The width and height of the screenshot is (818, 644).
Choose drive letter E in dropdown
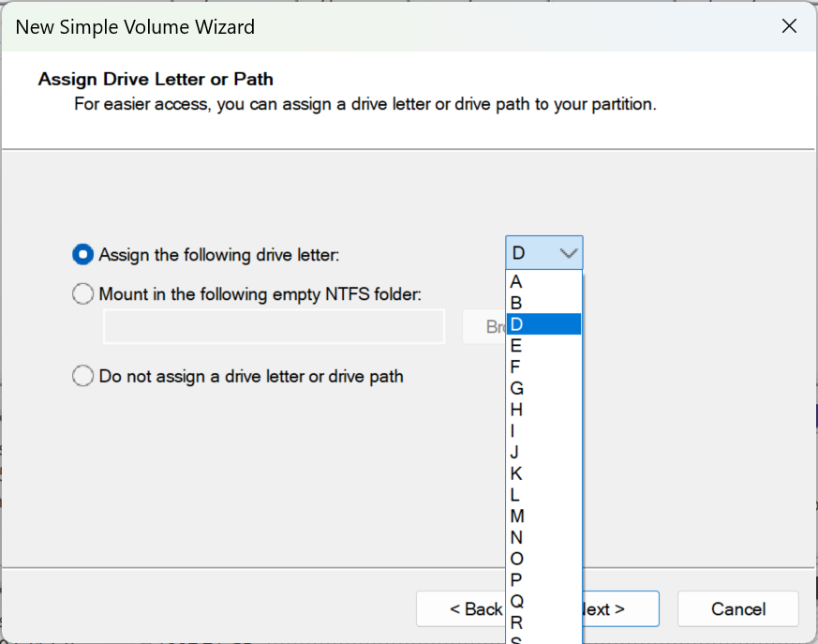pyautogui.click(x=543, y=346)
